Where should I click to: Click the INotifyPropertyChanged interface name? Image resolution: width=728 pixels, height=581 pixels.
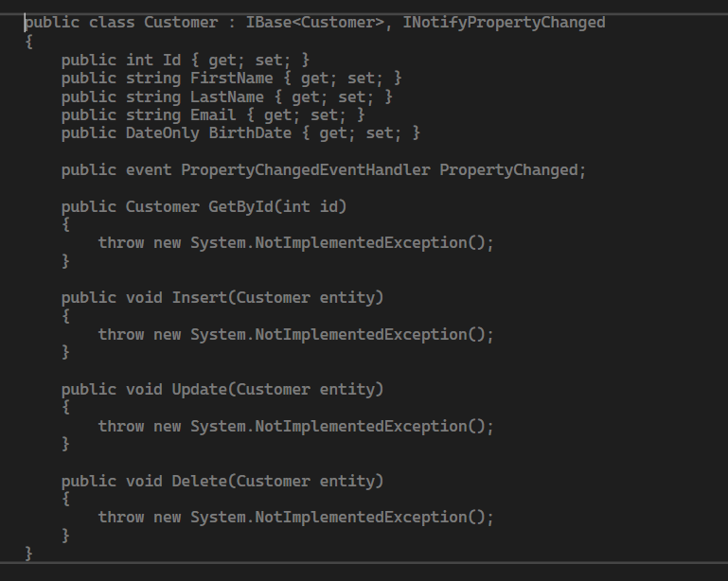[504, 22]
